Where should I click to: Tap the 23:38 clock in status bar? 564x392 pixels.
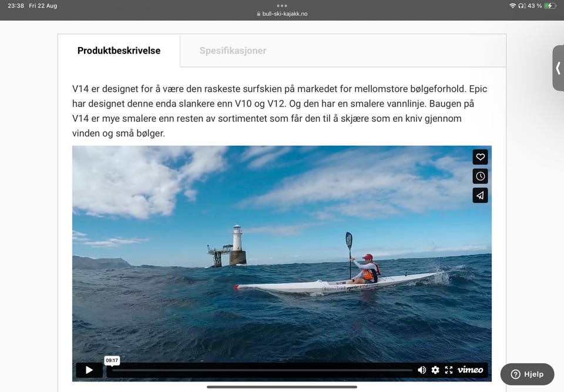pyautogui.click(x=16, y=6)
